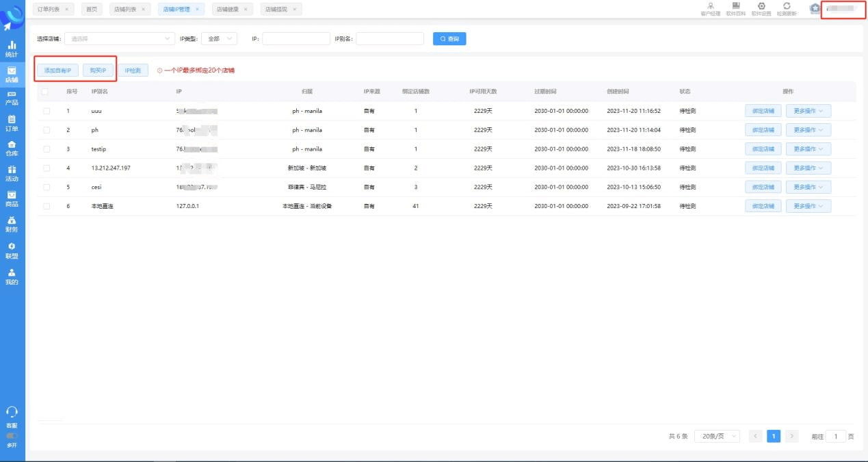This screenshot has height=462, width=868.
Task: Expand the IP类型 dropdown showing 全部
Action: pyautogui.click(x=220, y=39)
